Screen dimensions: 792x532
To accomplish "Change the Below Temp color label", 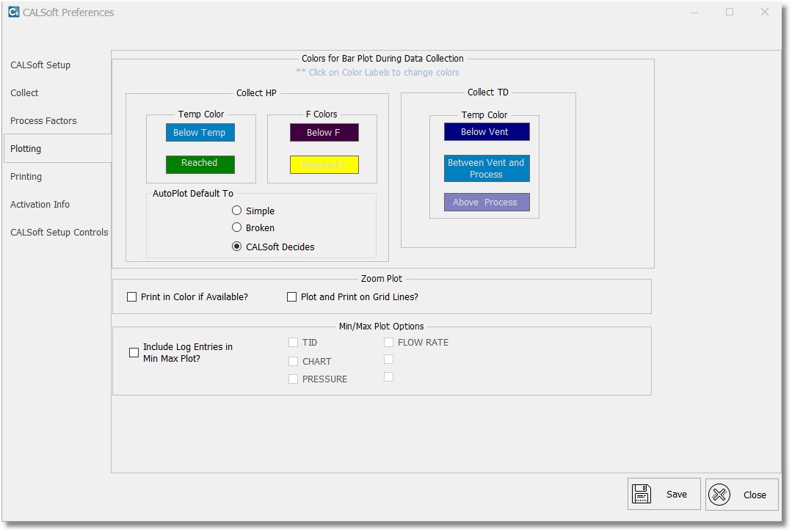I will click(200, 133).
